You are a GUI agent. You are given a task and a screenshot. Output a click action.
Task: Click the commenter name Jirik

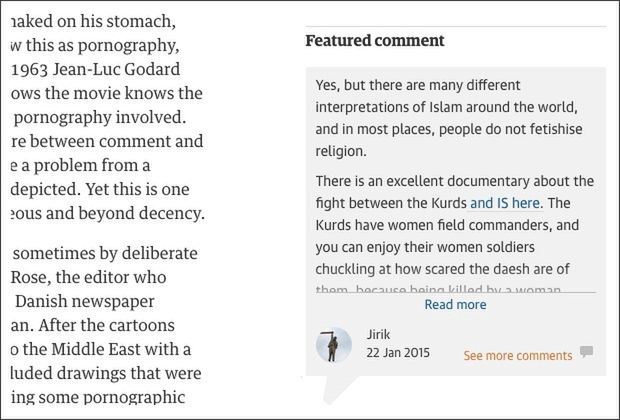(379, 335)
